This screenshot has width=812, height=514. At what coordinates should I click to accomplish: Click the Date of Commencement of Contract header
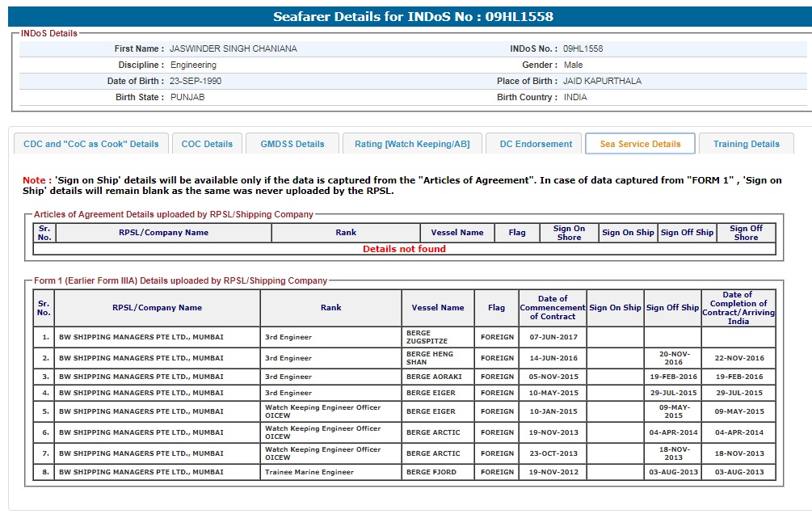pos(553,308)
